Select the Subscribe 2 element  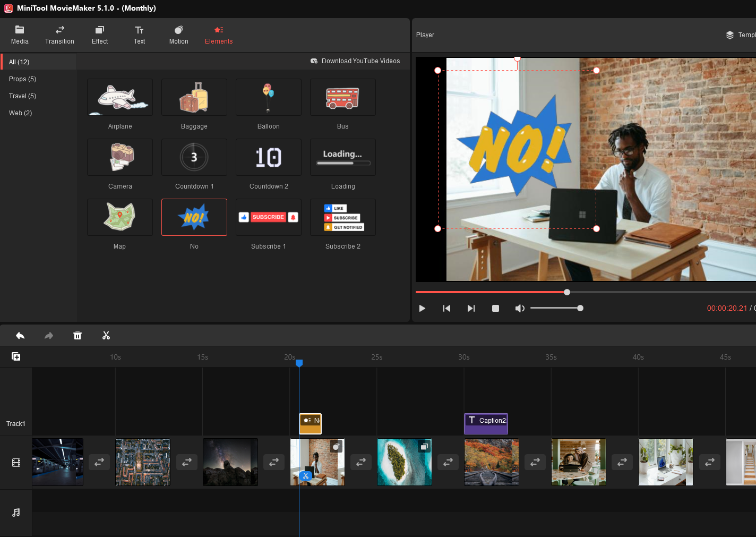point(343,217)
